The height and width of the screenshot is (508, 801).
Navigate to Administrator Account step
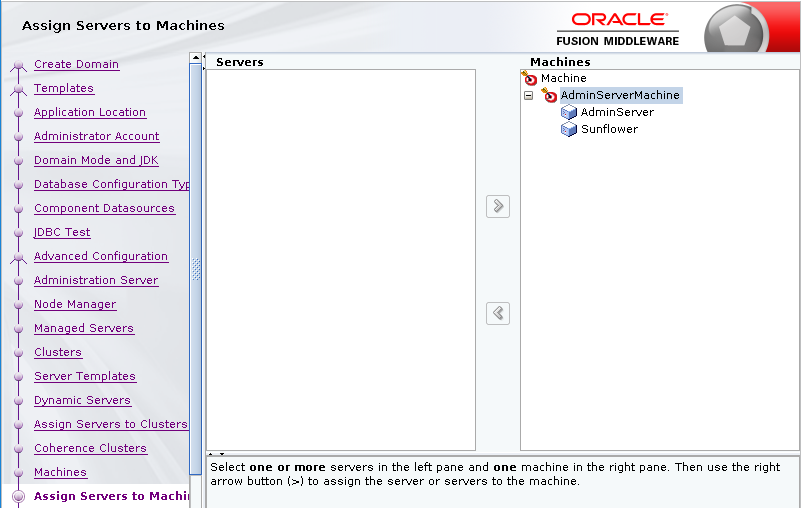96,136
